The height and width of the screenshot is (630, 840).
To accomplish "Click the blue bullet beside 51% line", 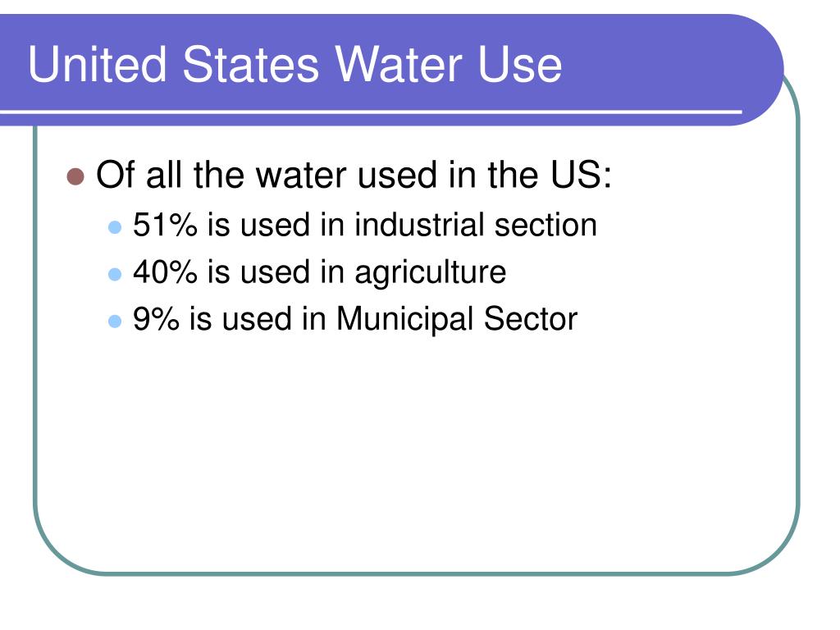I will pyautogui.click(x=115, y=227).
